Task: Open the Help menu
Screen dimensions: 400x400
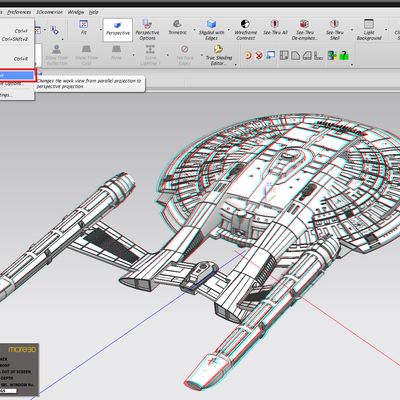Action: pos(93,12)
